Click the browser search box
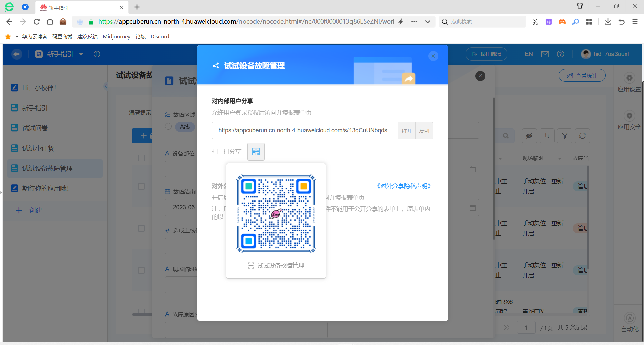 tap(482, 22)
